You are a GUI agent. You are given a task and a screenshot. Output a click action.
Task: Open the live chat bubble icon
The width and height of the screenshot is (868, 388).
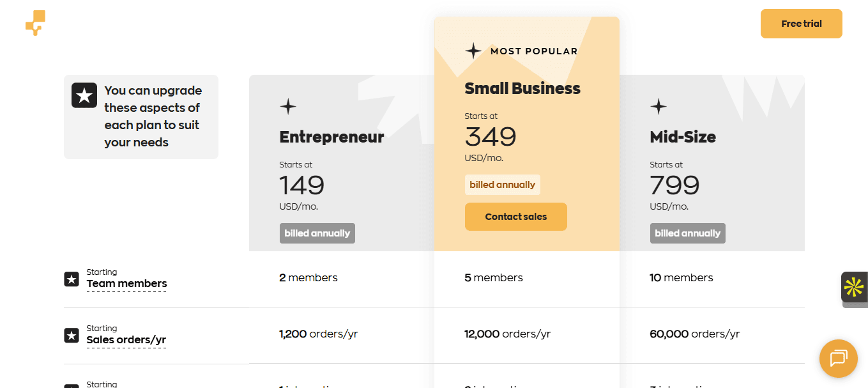(x=838, y=358)
